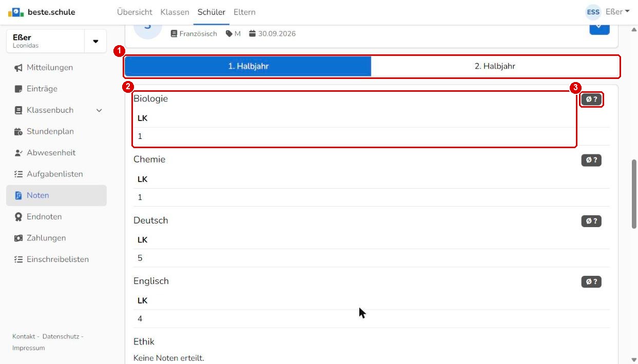Screen dimensions: 638x364
Task: Open Zahlungen in the sidebar
Action: (x=56, y=238)
